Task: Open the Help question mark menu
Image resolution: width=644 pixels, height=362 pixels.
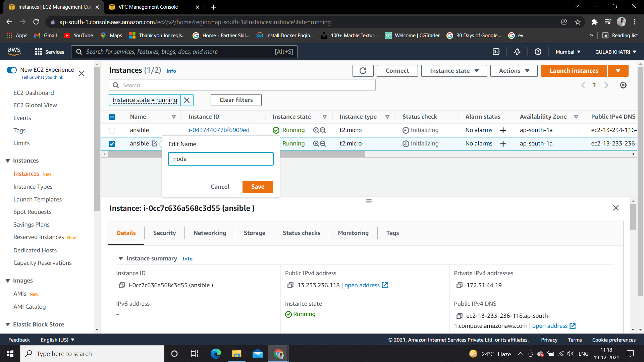Action: click(x=538, y=52)
